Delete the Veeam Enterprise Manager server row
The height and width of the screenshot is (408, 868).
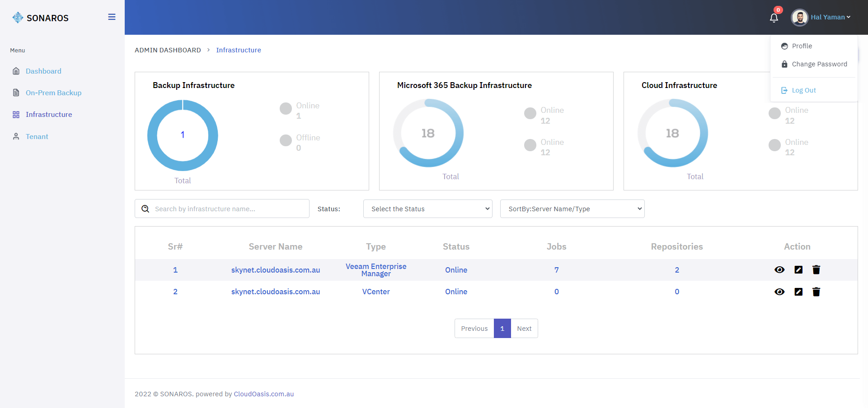coord(816,270)
